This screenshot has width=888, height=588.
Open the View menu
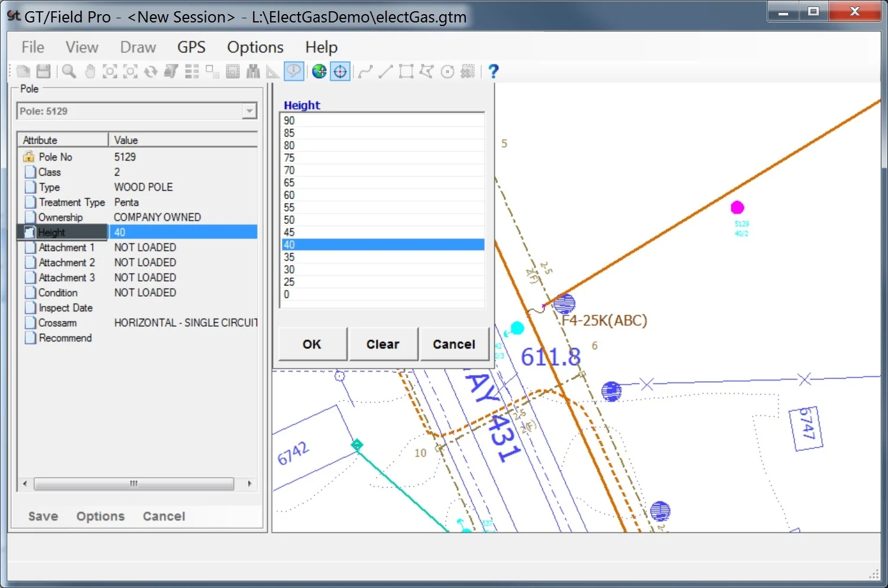coord(82,47)
